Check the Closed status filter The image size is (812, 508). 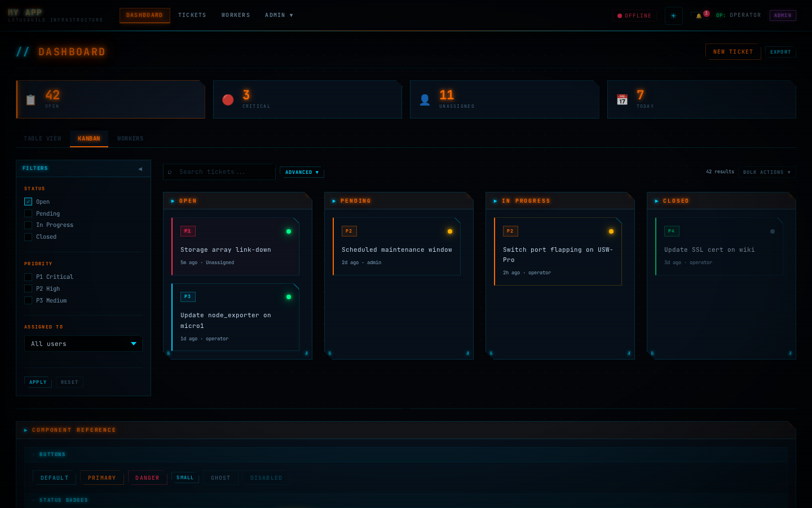(x=28, y=237)
